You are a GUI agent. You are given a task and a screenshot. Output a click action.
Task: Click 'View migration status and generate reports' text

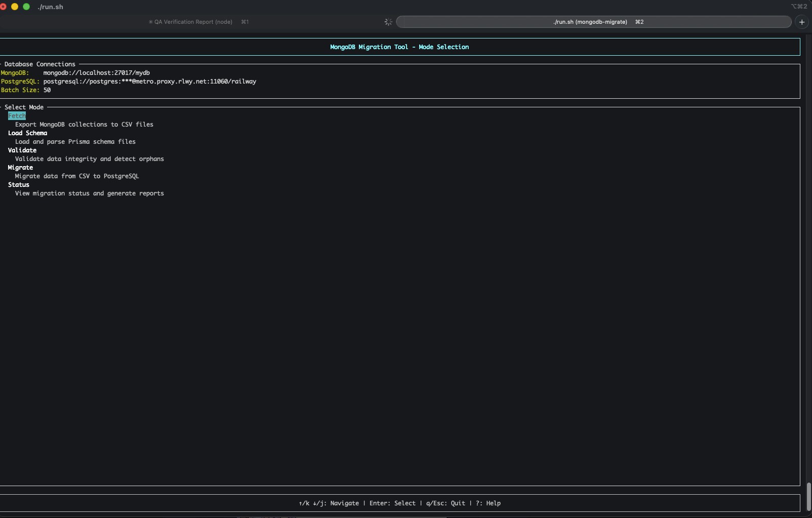coord(90,193)
